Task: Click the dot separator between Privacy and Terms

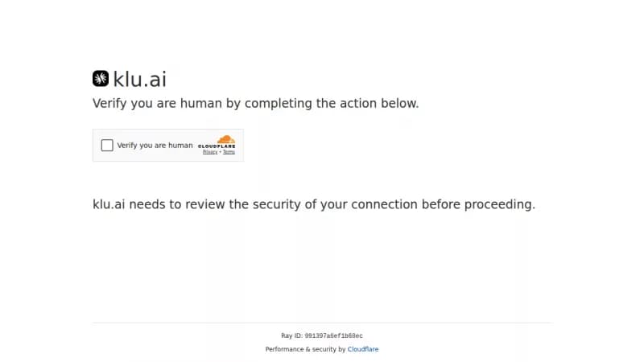Action: 220,152
